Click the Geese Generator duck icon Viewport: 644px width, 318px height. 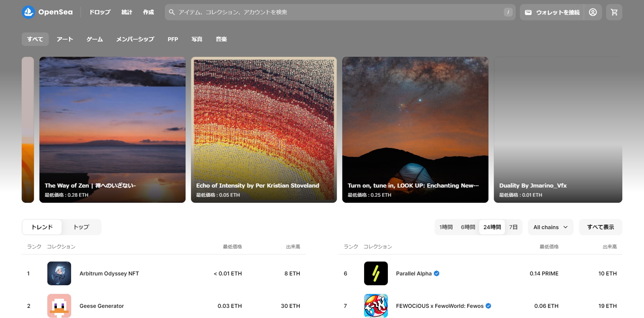point(59,305)
